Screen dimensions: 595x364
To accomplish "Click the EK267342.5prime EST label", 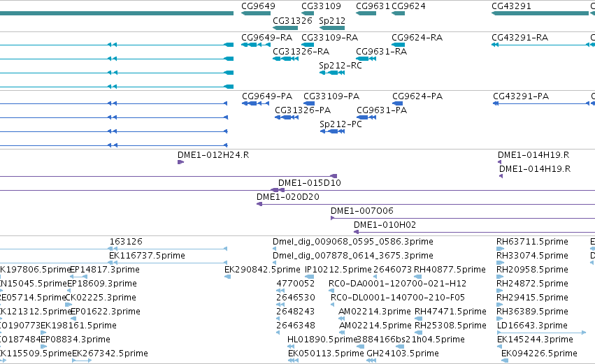I will point(110,354).
